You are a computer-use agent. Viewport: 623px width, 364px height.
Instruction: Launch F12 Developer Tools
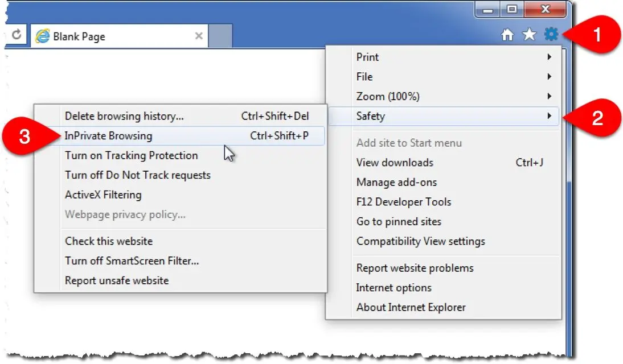click(x=444, y=202)
